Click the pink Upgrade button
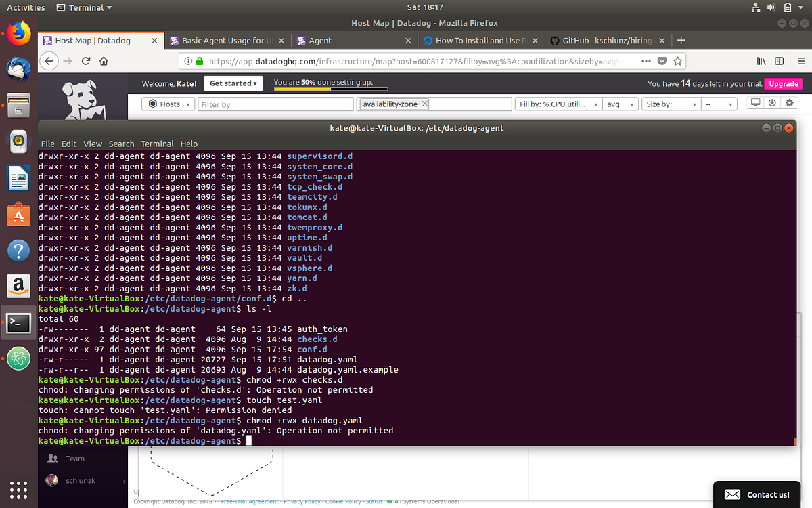812x508 pixels. (784, 84)
